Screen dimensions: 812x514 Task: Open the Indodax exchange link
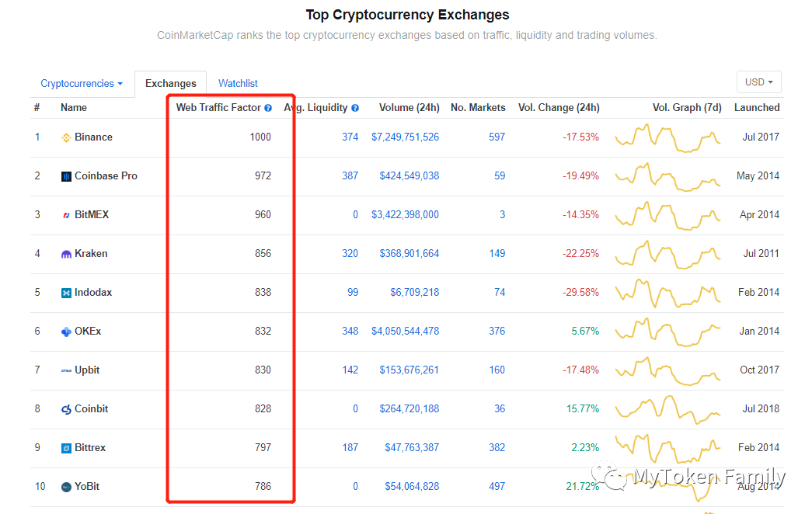(93, 293)
